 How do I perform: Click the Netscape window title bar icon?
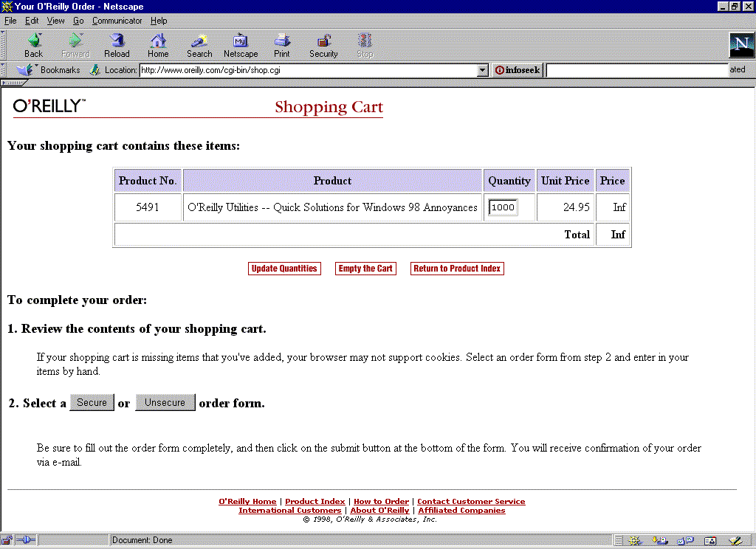coord(7,6)
